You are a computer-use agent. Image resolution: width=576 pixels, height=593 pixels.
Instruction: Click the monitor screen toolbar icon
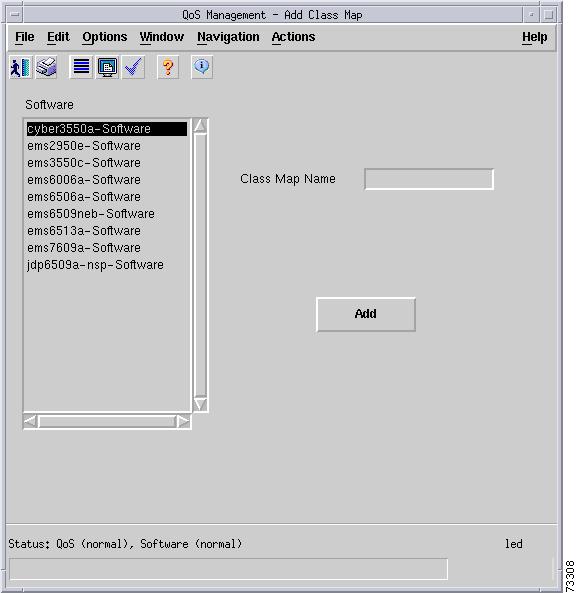[107, 68]
